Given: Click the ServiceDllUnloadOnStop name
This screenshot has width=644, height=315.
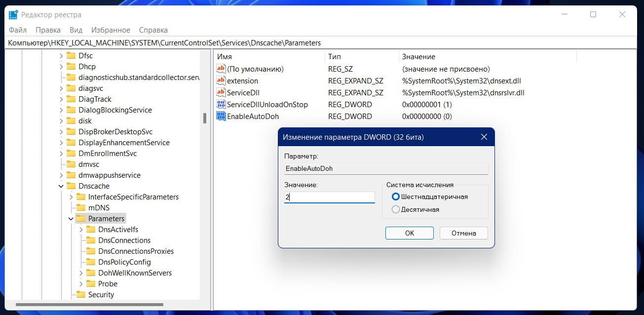Looking at the screenshot, I should point(267,104).
